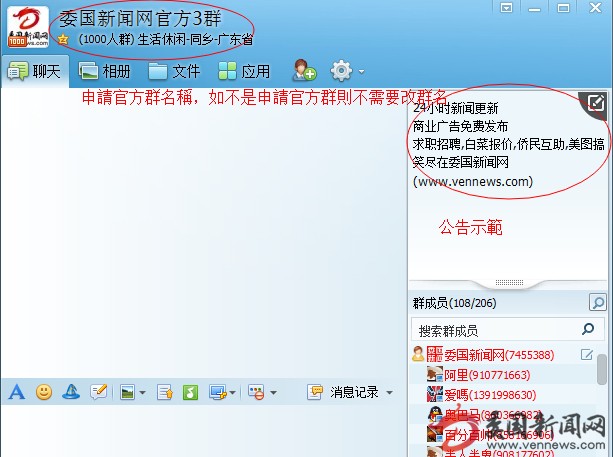The height and width of the screenshot is (457, 613).
Task: Click the gold star group level icon
Action: pyautogui.click(x=63, y=39)
